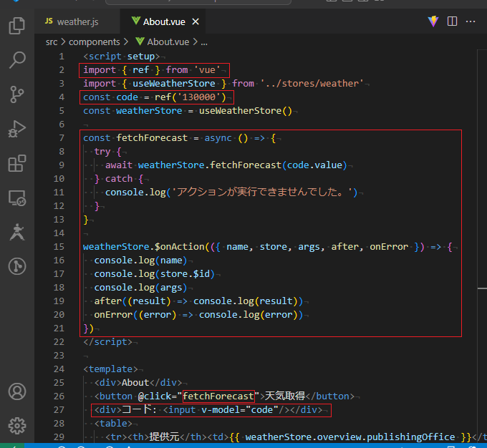Image resolution: width=487 pixels, height=448 pixels.
Task: Click the vertical scrollbar thumb on minimap
Action: [x=482, y=288]
